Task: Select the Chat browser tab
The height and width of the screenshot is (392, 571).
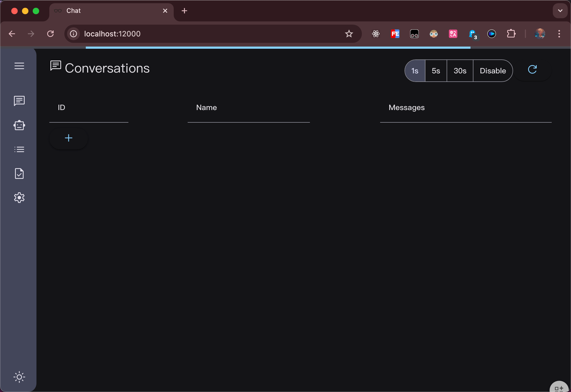Action: (x=107, y=11)
